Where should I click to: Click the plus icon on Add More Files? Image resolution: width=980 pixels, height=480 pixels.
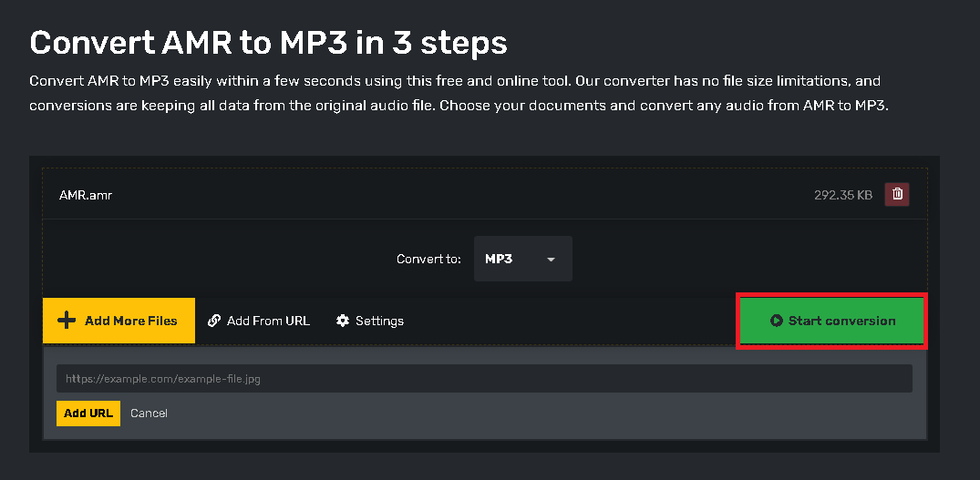(x=66, y=321)
